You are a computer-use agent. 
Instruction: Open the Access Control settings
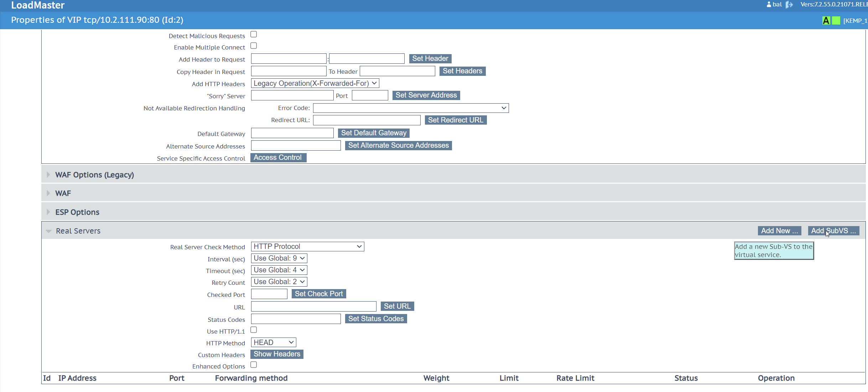pyautogui.click(x=278, y=157)
